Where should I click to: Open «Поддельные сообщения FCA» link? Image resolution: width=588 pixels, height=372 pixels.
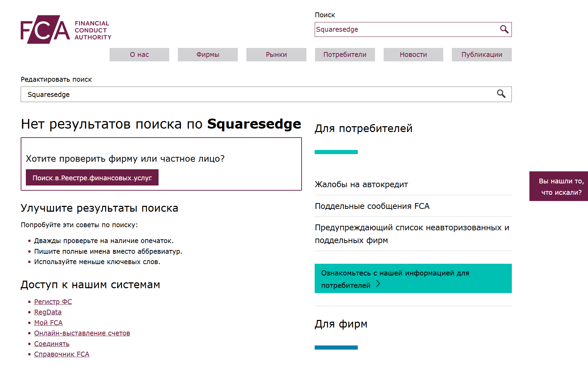pyautogui.click(x=372, y=206)
